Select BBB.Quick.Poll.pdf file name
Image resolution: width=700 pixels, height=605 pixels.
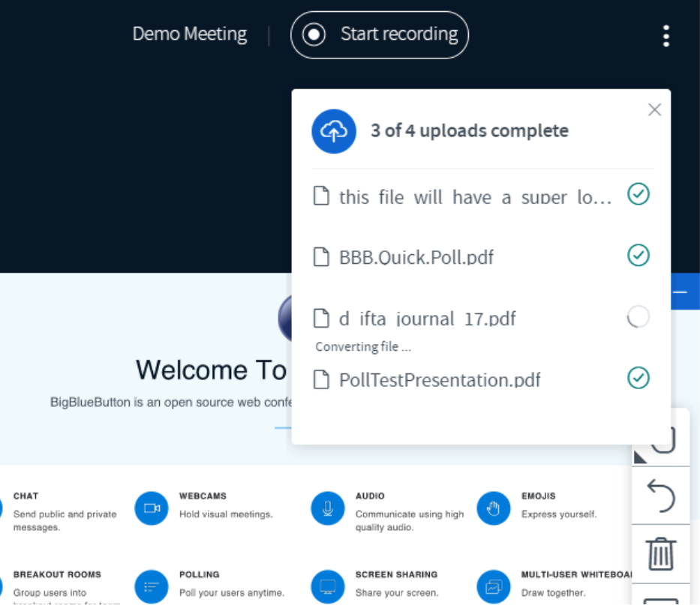[x=416, y=257]
